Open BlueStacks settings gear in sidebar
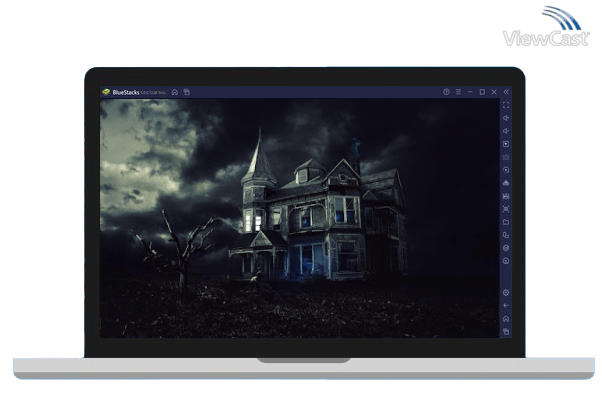The width and height of the screenshot is (602, 414). point(506,293)
